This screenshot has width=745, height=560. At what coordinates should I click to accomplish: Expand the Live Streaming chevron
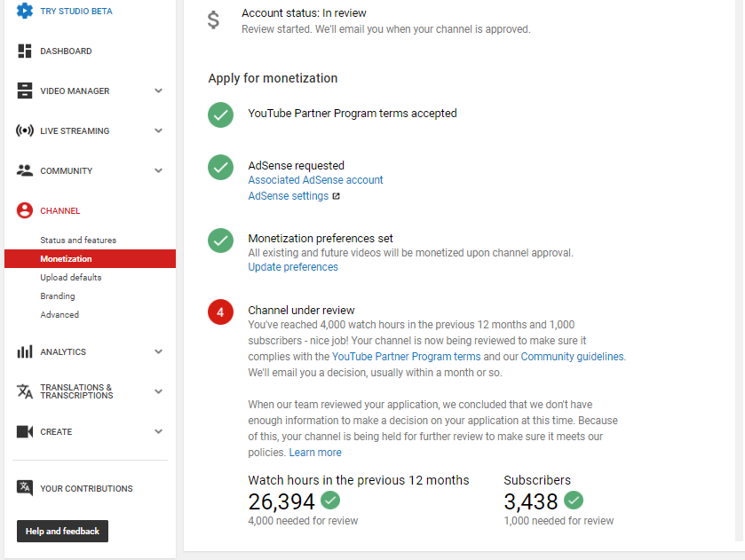158,130
